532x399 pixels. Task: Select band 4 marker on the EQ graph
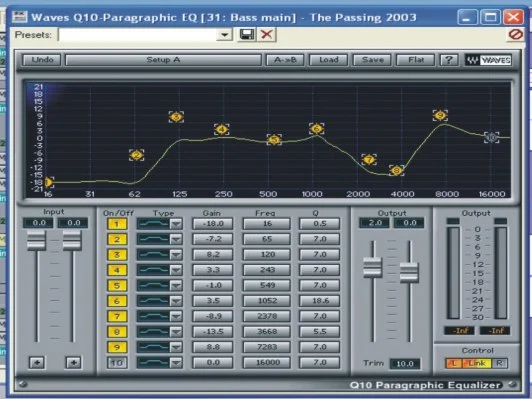click(222, 129)
